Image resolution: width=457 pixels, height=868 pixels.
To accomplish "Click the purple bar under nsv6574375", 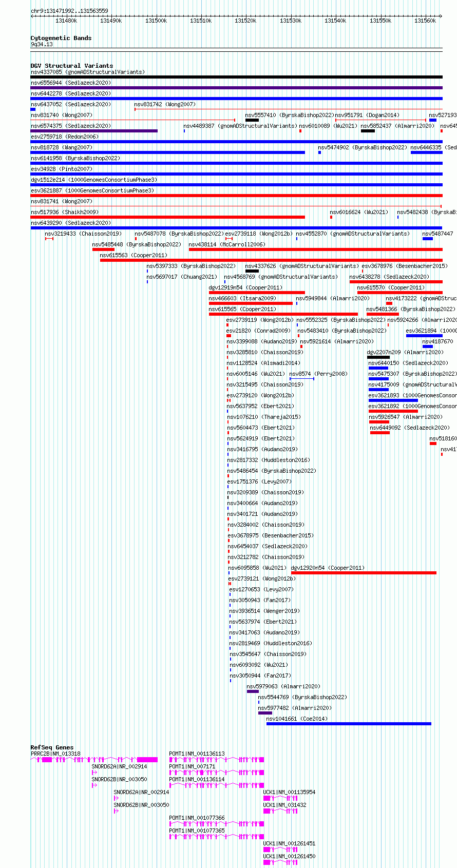I will 94,131.
